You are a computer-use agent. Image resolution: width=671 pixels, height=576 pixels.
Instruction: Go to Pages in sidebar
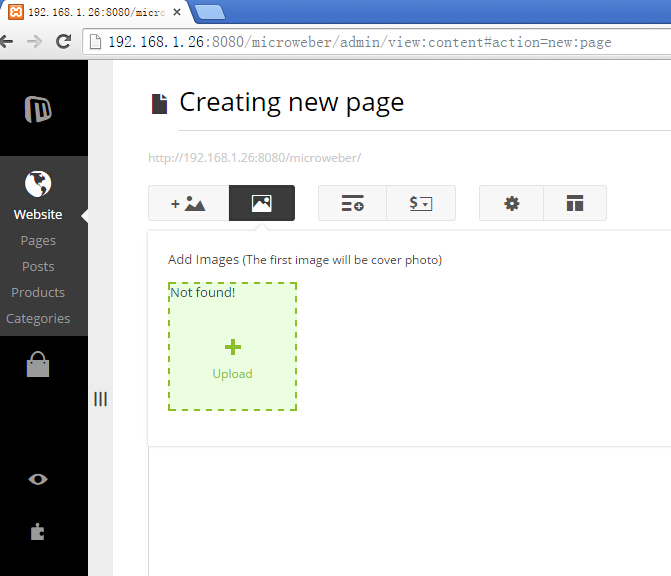38,240
